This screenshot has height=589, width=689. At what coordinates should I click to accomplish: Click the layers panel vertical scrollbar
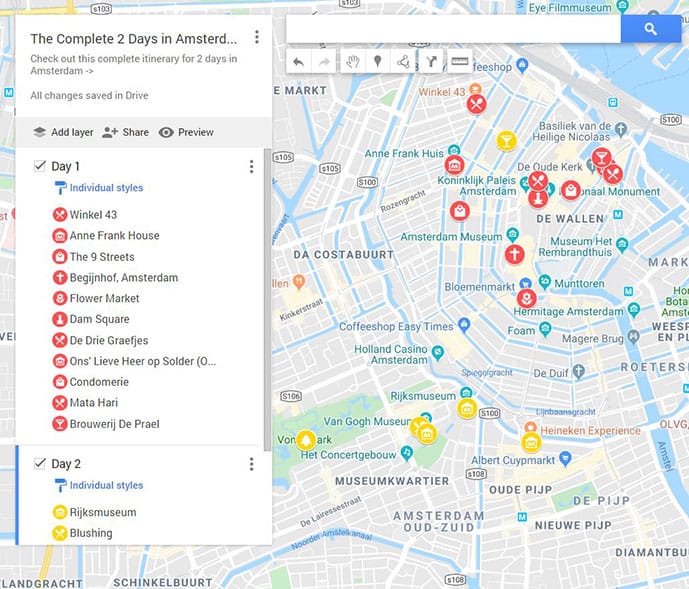[x=267, y=299]
